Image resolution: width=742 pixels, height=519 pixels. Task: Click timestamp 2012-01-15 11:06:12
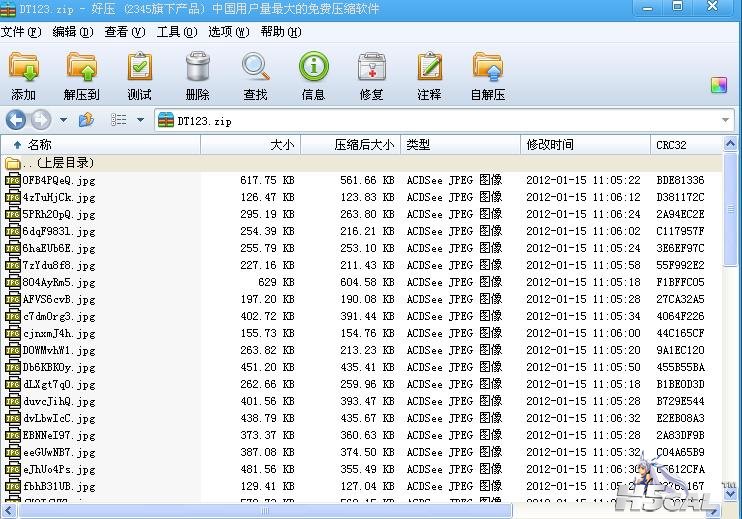(583, 197)
